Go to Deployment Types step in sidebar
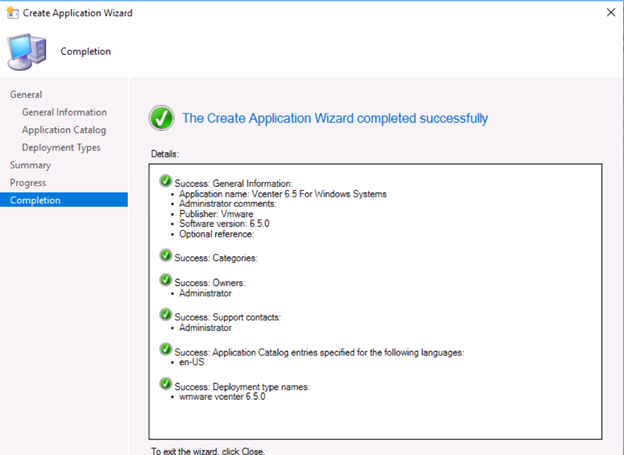Image resolution: width=624 pixels, height=455 pixels. coord(61,148)
